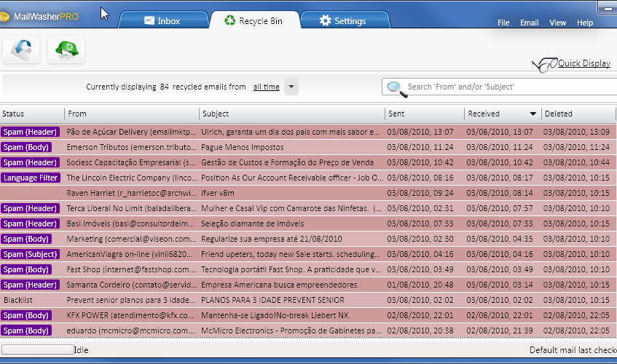Select the KFX POWER email row

307,316
